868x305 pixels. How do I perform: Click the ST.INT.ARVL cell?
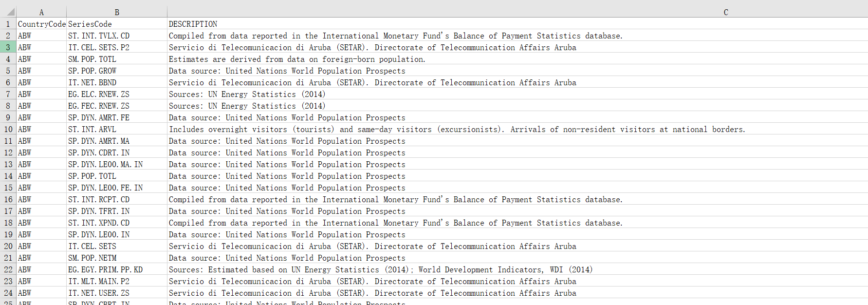[92, 129]
